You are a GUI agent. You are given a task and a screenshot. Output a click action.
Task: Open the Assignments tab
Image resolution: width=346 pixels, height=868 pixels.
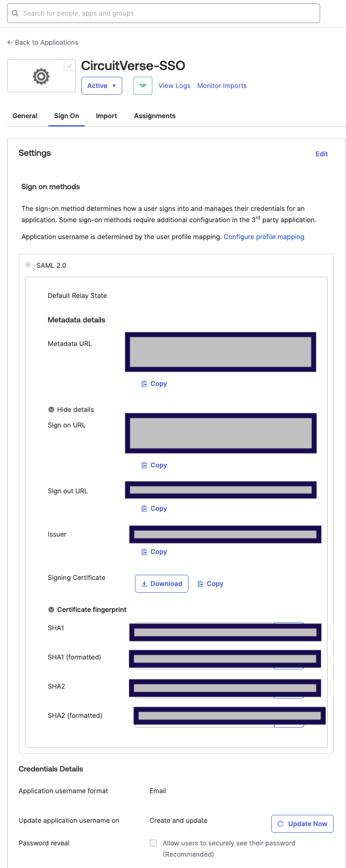pos(155,116)
